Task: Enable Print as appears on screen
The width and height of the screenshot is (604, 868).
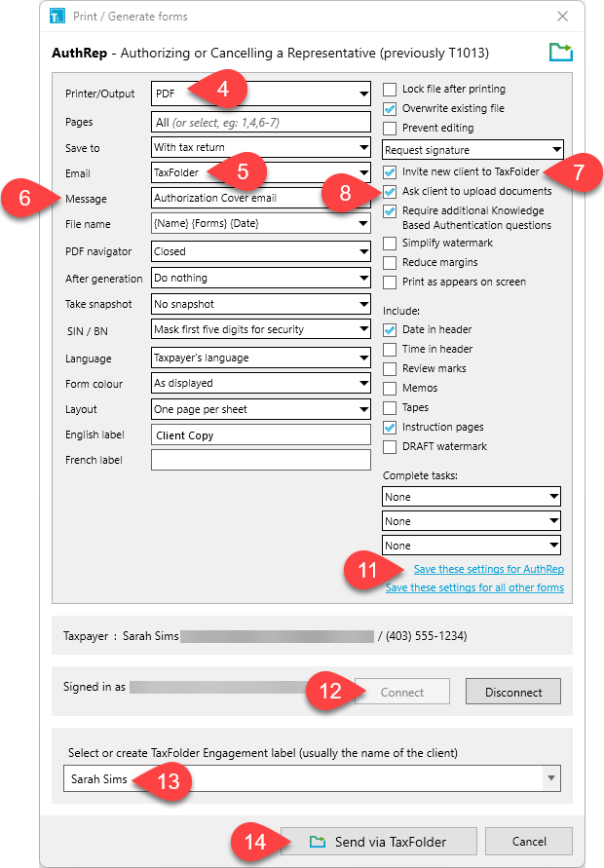Action: (390, 282)
